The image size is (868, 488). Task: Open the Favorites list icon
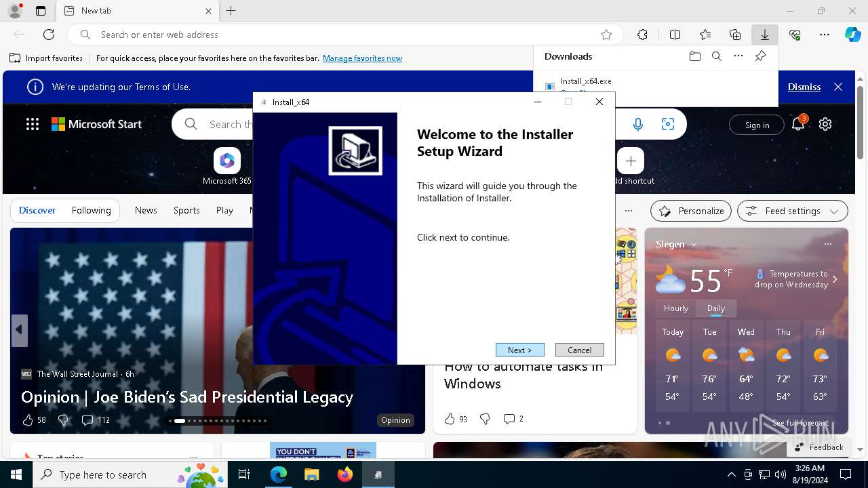705,35
